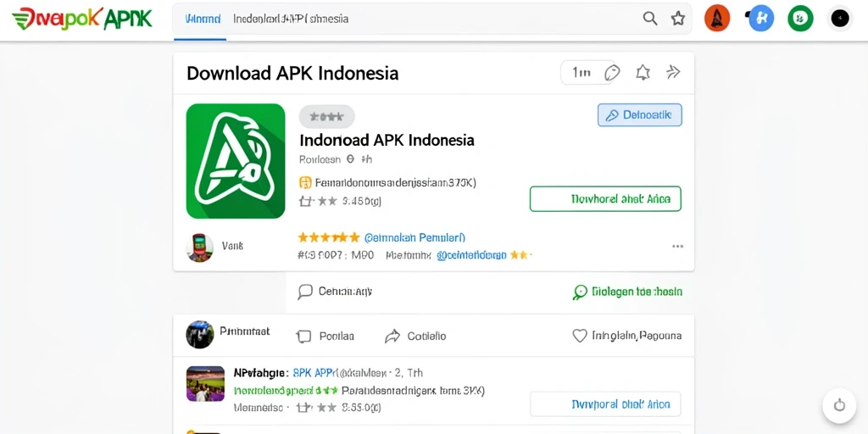The width and height of the screenshot is (868, 434).
Task: Click the green chat bubble icon
Action: point(580,292)
